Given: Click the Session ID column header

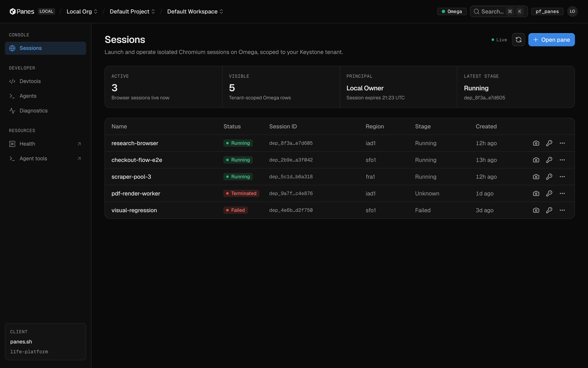Looking at the screenshot, I should [283, 127].
